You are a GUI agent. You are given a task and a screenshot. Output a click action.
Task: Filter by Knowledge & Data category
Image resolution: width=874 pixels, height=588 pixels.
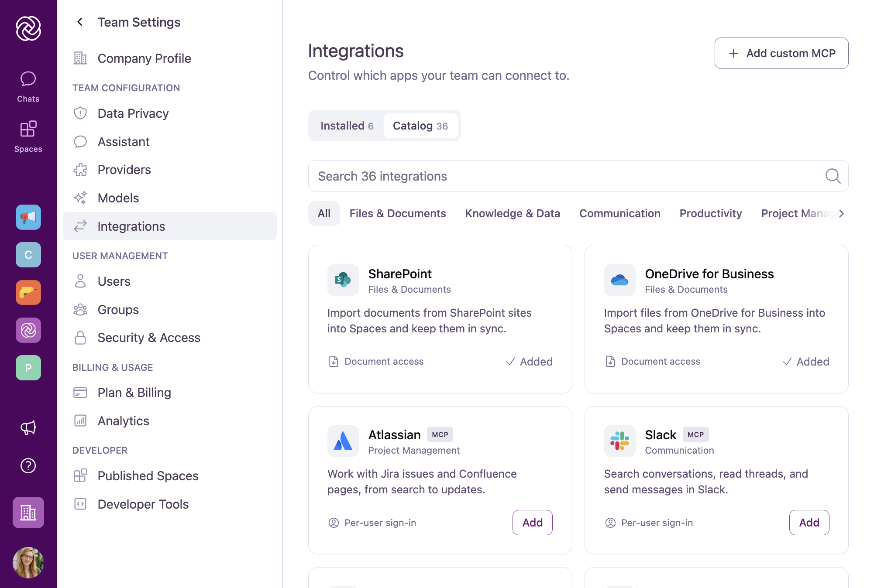[x=513, y=213]
